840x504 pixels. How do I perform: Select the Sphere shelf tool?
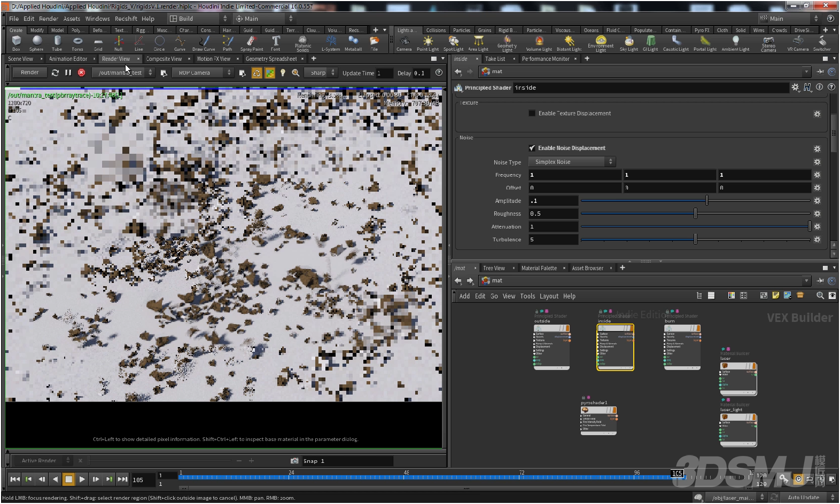[36, 43]
